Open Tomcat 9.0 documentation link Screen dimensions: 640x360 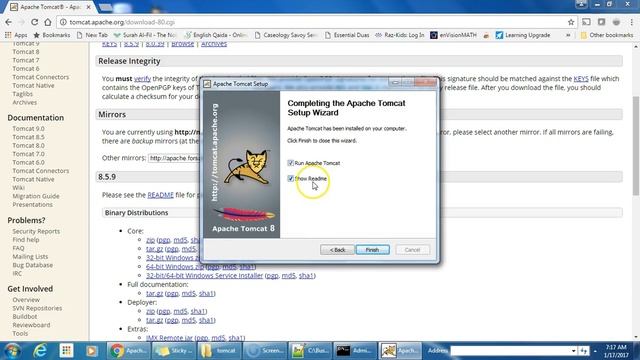(28, 129)
